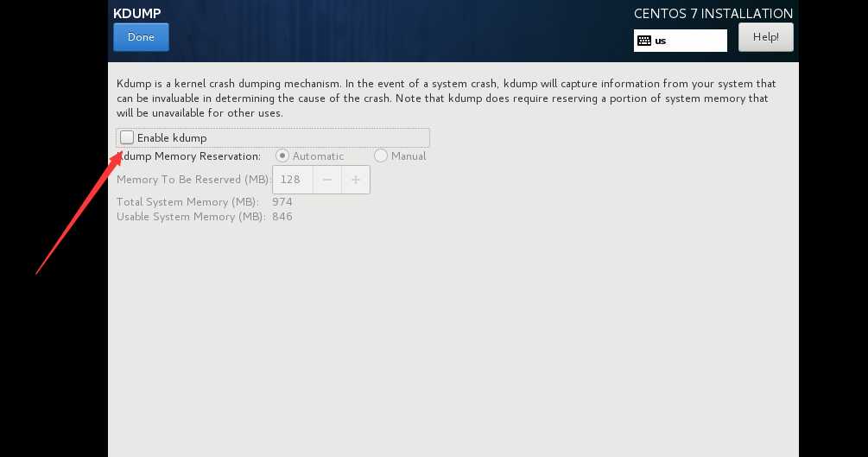The image size is (868, 457).
Task: Decrease reserved memory with minus button
Action: pyautogui.click(x=327, y=180)
